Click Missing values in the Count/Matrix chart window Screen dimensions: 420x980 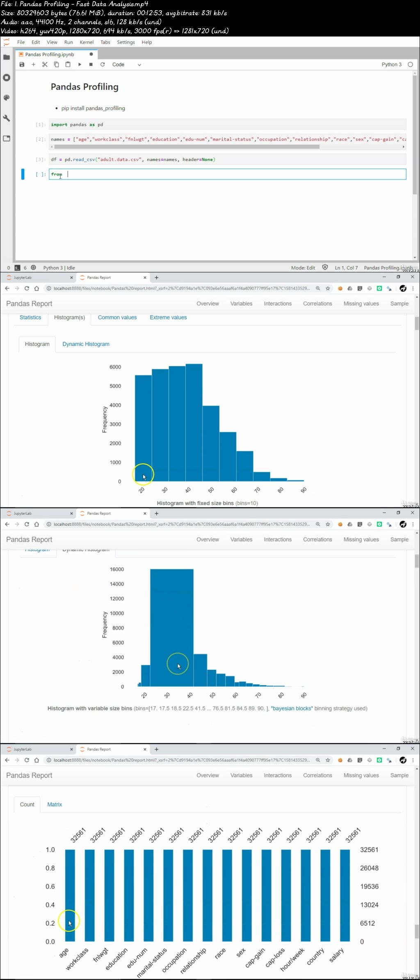[361, 775]
